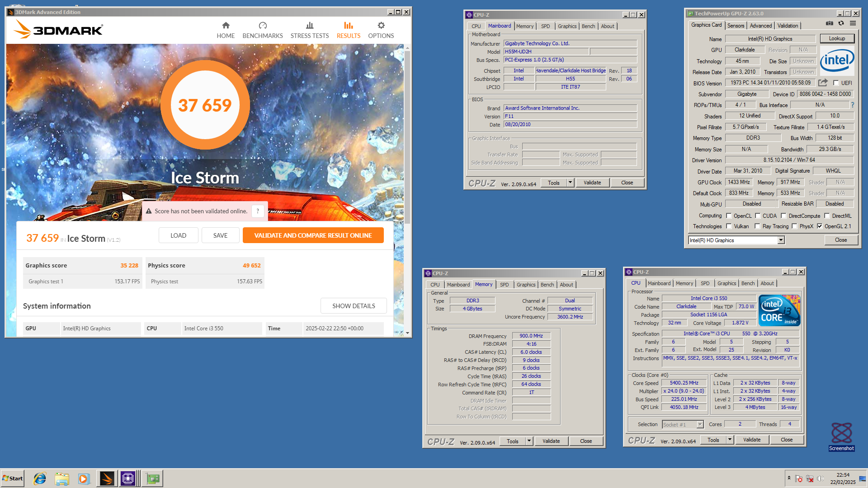Toggle the DirectCompute checkbox
The image size is (868, 488).
tap(783, 216)
